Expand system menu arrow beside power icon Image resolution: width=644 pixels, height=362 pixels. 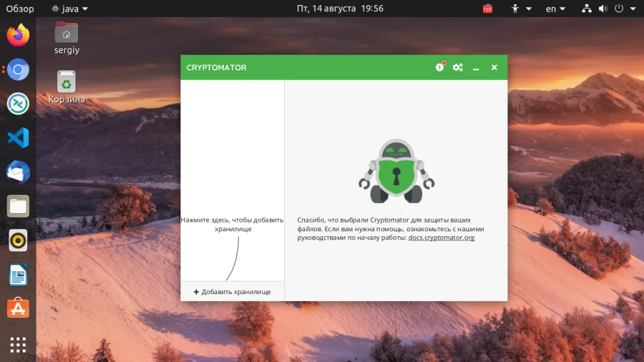pos(633,9)
